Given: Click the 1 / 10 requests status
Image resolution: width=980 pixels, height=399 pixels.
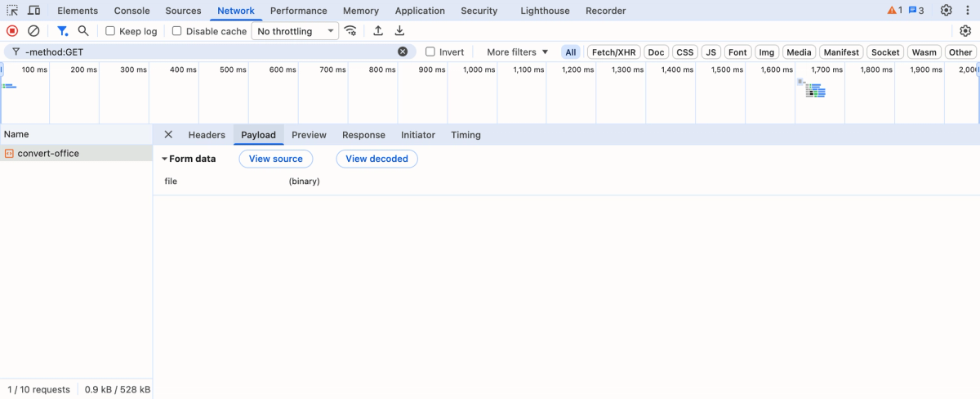Looking at the screenshot, I should (x=38, y=390).
